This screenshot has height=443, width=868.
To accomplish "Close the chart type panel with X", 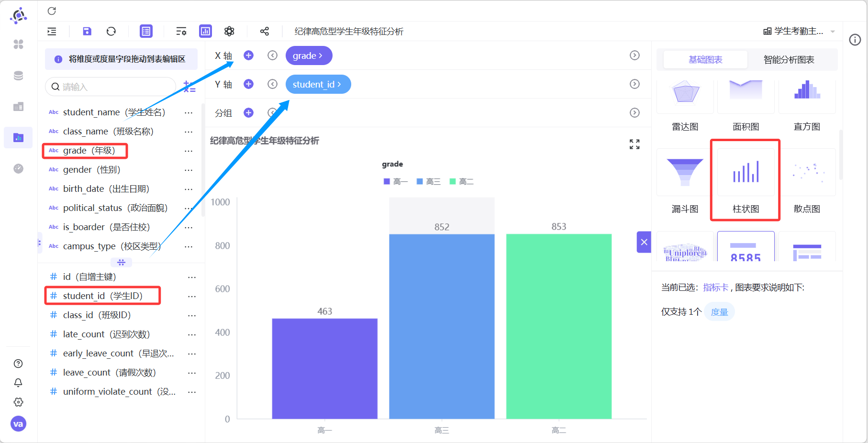I will (644, 242).
